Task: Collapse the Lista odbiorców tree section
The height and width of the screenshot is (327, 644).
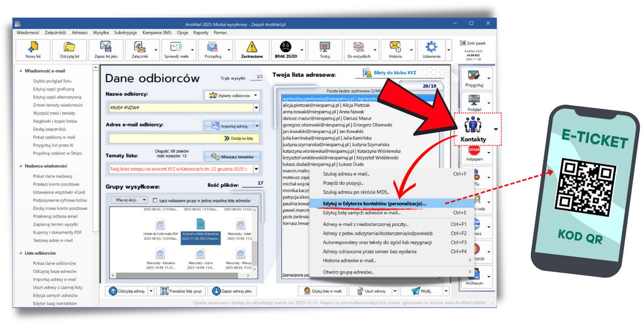Action: [x=21, y=253]
